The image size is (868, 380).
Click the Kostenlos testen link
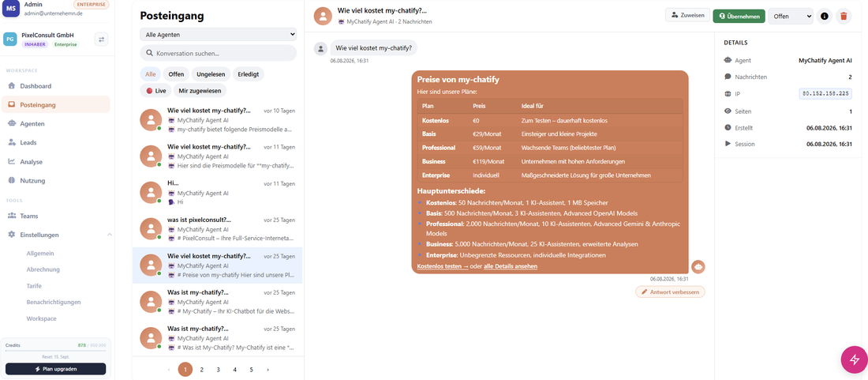pos(443,266)
